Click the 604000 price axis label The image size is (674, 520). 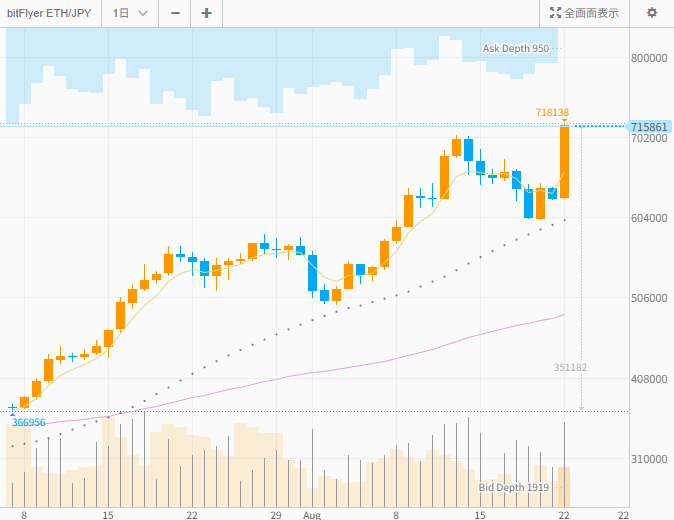click(649, 218)
